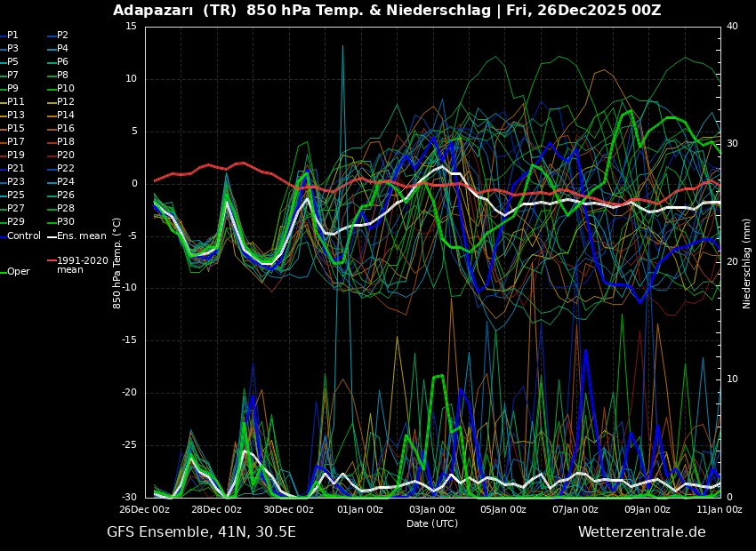Screen dimensions: 756x551
Task: Click the 05Jan 00z axis label
Action: 504,509
